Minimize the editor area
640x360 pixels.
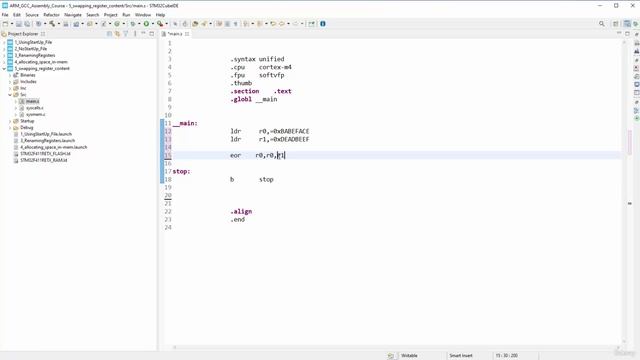(619, 33)
